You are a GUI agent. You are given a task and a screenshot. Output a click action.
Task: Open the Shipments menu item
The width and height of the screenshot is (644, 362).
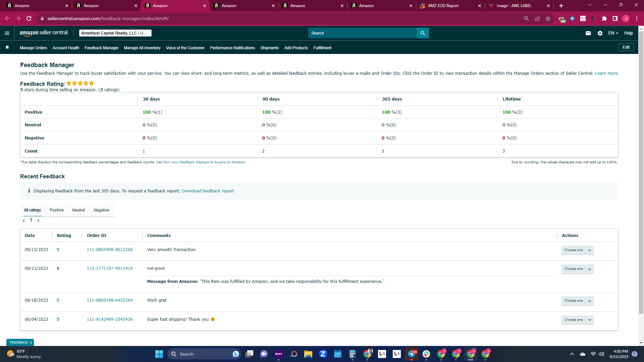[270, 48]
